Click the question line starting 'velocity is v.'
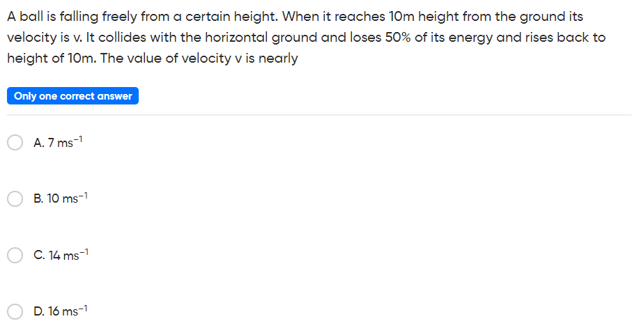The height and width of the screenshot is (335, 644). coord(307,38)
